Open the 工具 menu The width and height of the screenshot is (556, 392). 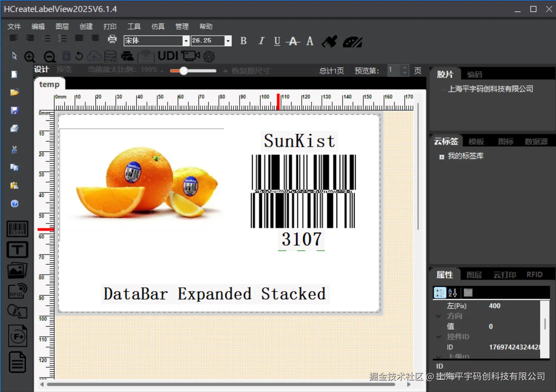point(134,26)
